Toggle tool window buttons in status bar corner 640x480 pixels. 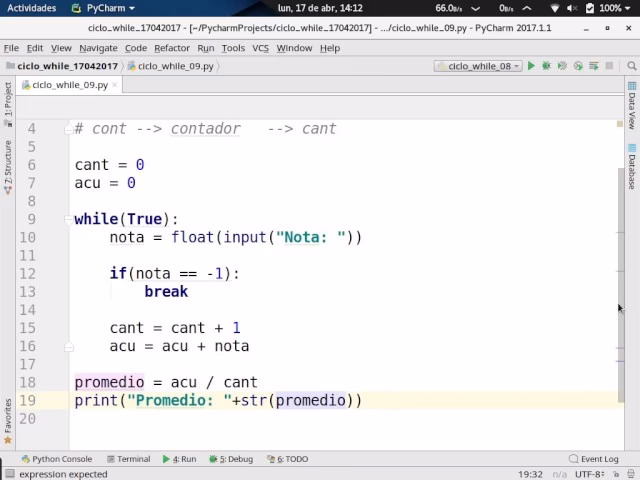coord(9,474)
